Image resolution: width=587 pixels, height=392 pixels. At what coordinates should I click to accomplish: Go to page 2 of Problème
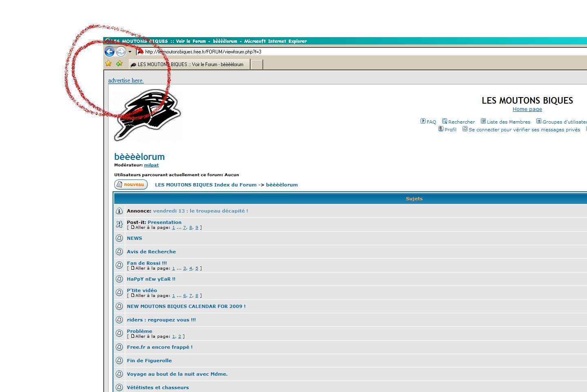click(179, 337)
